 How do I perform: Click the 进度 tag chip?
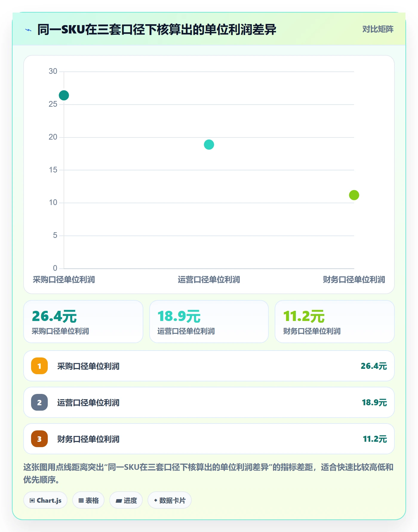(126, 500)
